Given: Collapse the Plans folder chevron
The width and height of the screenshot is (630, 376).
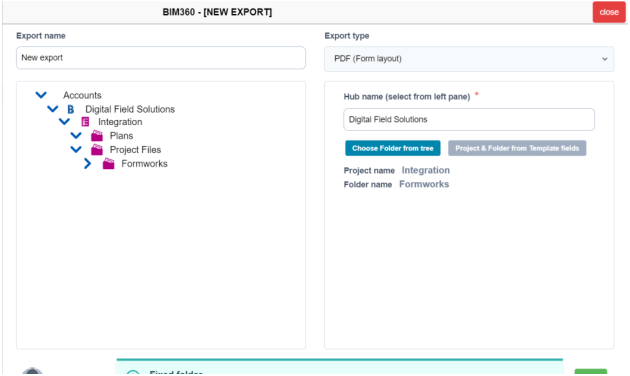Looking at the screenshot, I should (76, 136).
